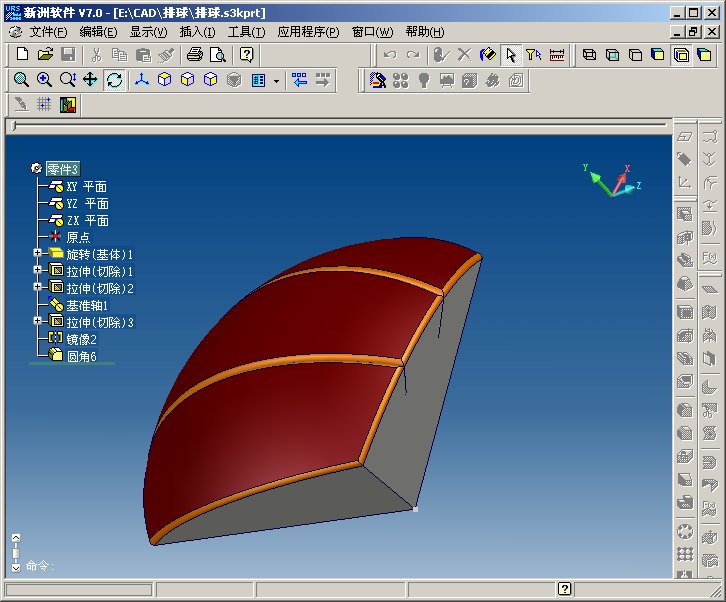726x602 pixels.
Task: Click the hidden lines removed display icon
Action: (x=635, y=55)
